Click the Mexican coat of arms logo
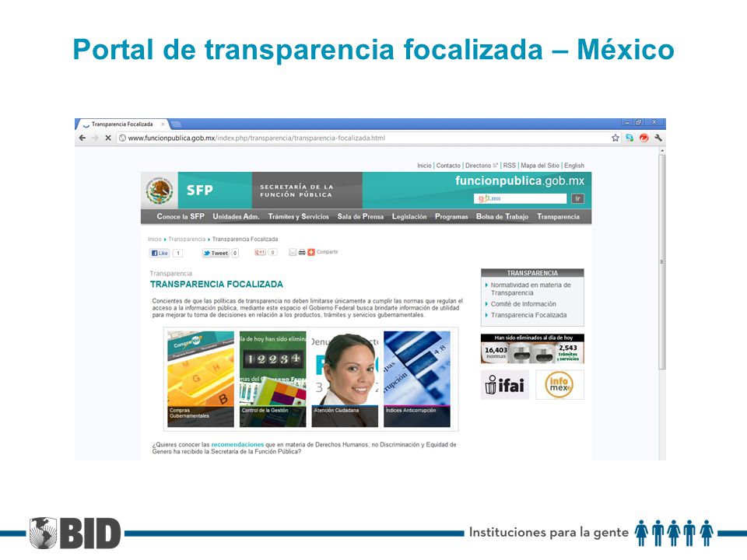This screenshot has height=560, width=747. [160, 191]
